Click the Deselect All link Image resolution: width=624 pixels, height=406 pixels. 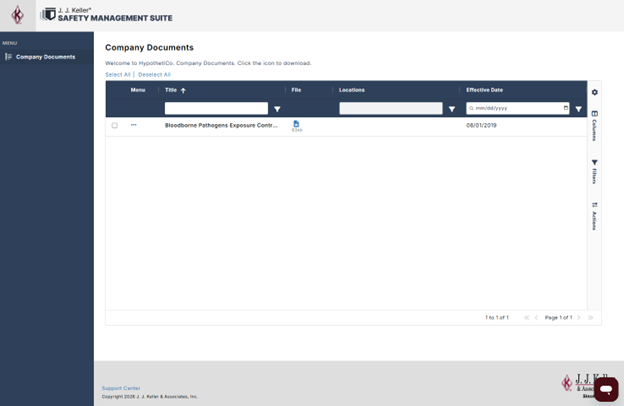tap(154, 74)
